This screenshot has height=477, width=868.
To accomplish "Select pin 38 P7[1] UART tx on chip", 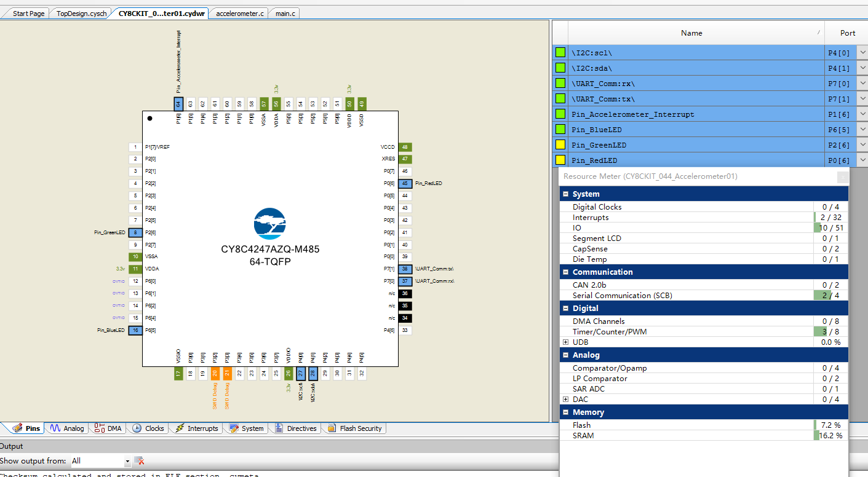I will point(405,269).
